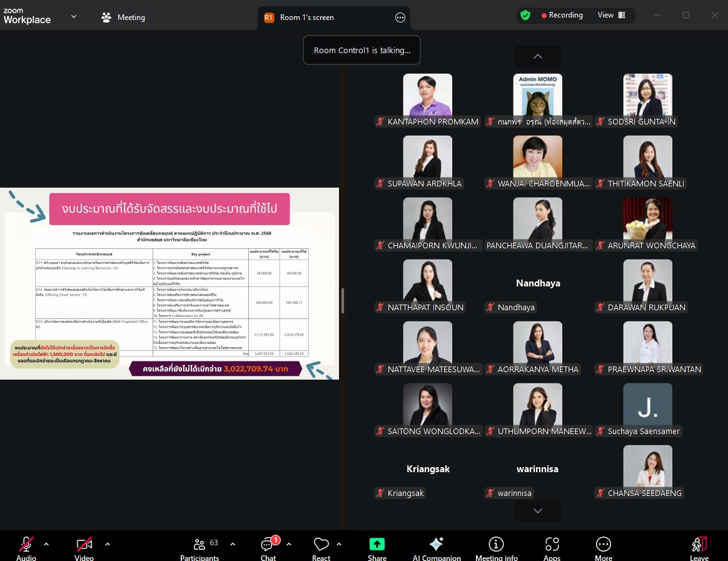Open Room 1's screen options ellipsis
This screenshot has width=728, height=561.
click(x=400, y=18)
